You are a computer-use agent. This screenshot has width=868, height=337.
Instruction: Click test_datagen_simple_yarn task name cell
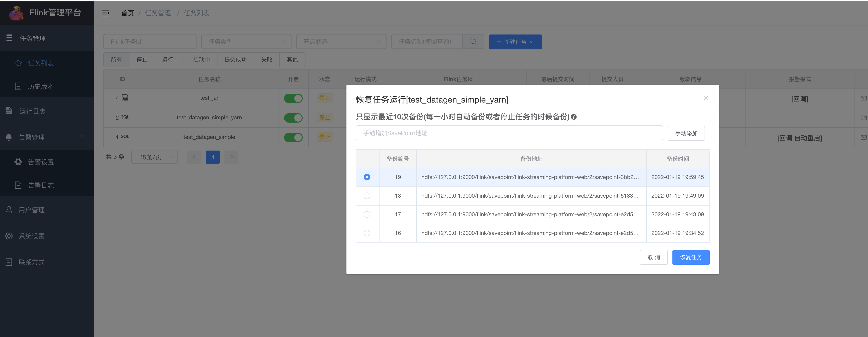(x=209, y=117)
